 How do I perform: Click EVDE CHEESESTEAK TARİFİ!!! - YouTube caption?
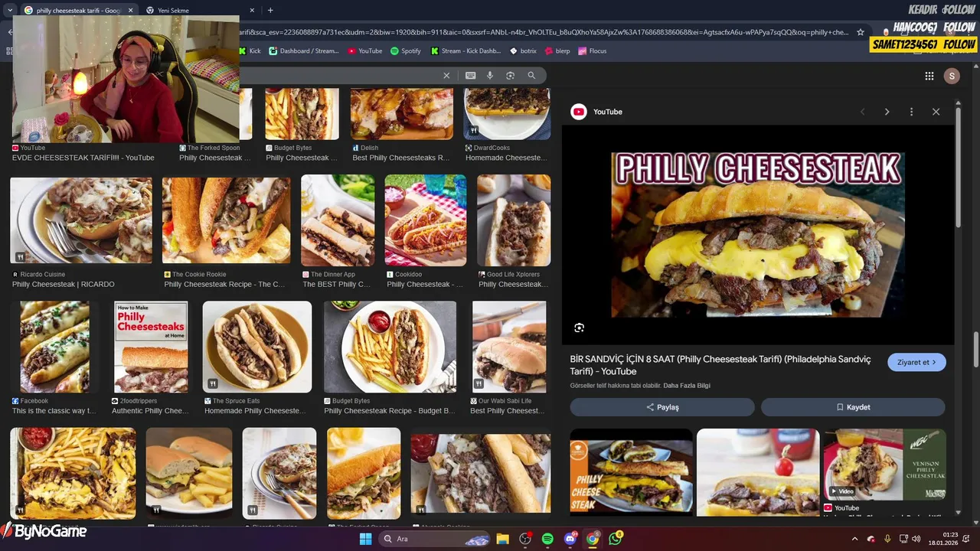coord(83,158)
